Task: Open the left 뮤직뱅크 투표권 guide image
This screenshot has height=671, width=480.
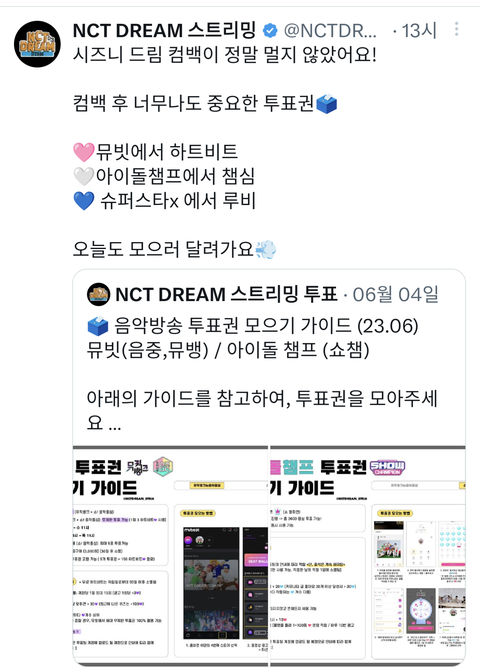Action: (170, 555)
